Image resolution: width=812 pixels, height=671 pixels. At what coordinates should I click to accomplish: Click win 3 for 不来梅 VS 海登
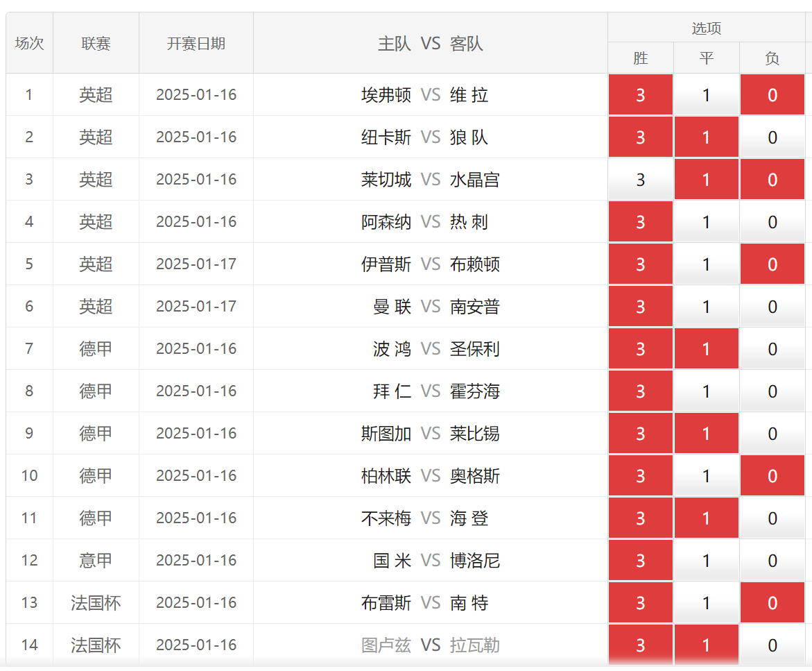point(641,518)
